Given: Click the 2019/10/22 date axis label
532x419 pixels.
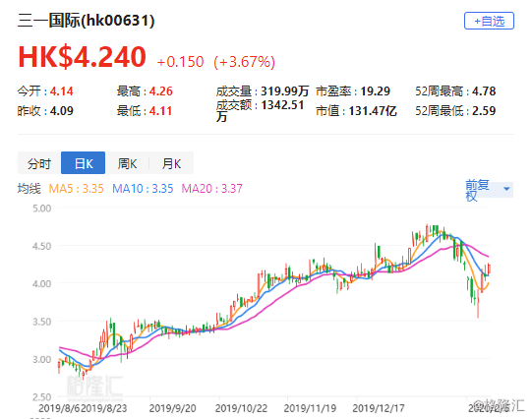Looking at the screenshot, I should 241,408.
